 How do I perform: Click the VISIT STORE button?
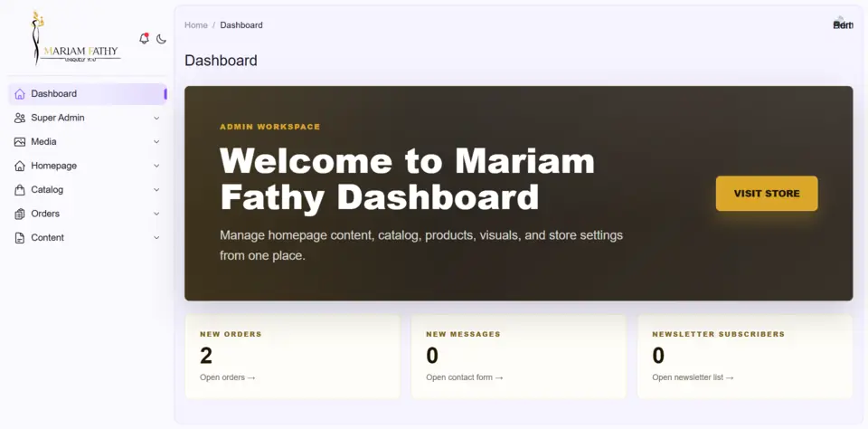coord(767,194)
